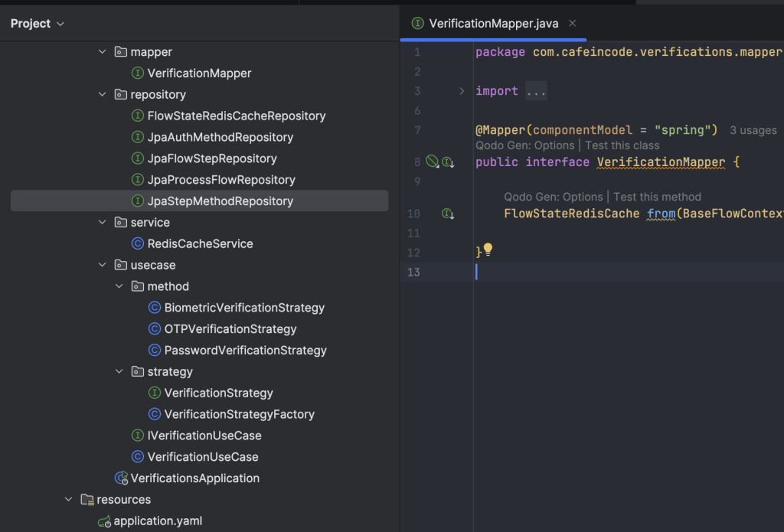Image resolution: width=784 pixels, height=532 pixels.
Task: Click interface icon on VerificationMapper.java tab
Action: pos(417,23)
